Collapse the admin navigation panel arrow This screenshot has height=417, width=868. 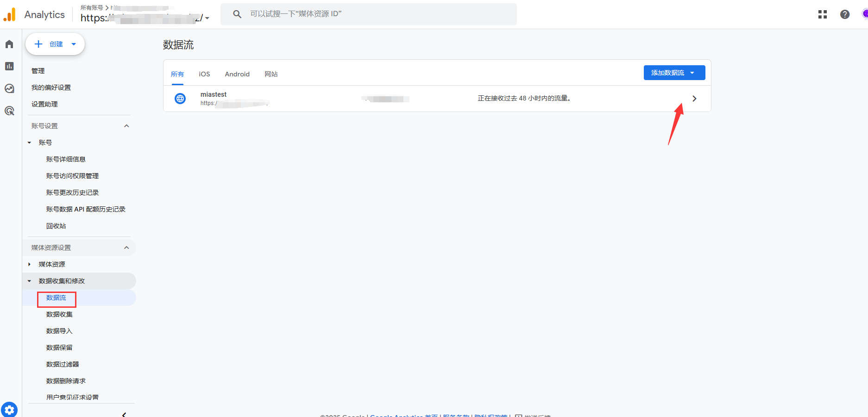[124, 414]
